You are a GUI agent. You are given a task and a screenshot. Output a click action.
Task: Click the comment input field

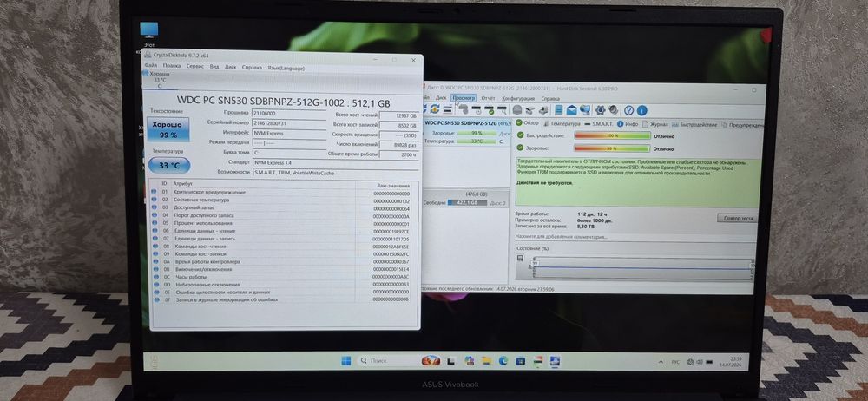coord(635,237)
